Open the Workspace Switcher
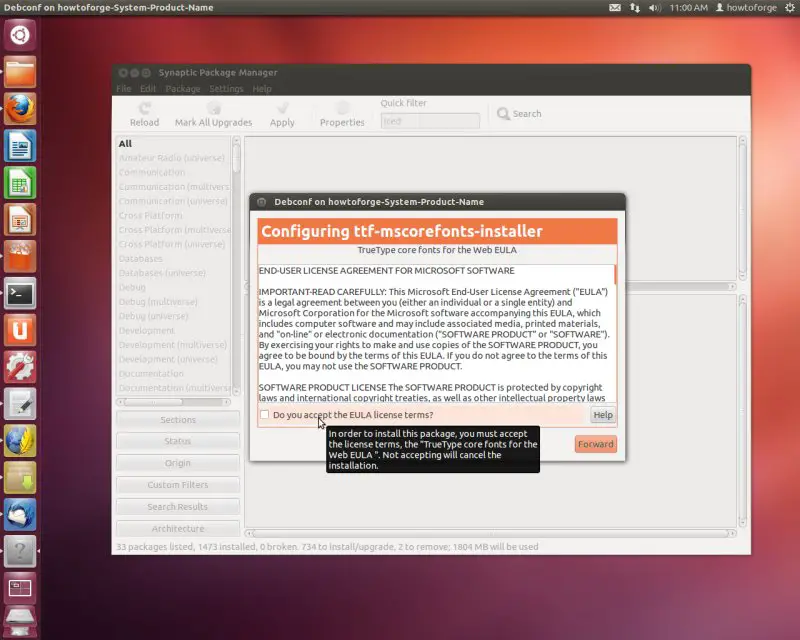 click(x=20, y=588)
